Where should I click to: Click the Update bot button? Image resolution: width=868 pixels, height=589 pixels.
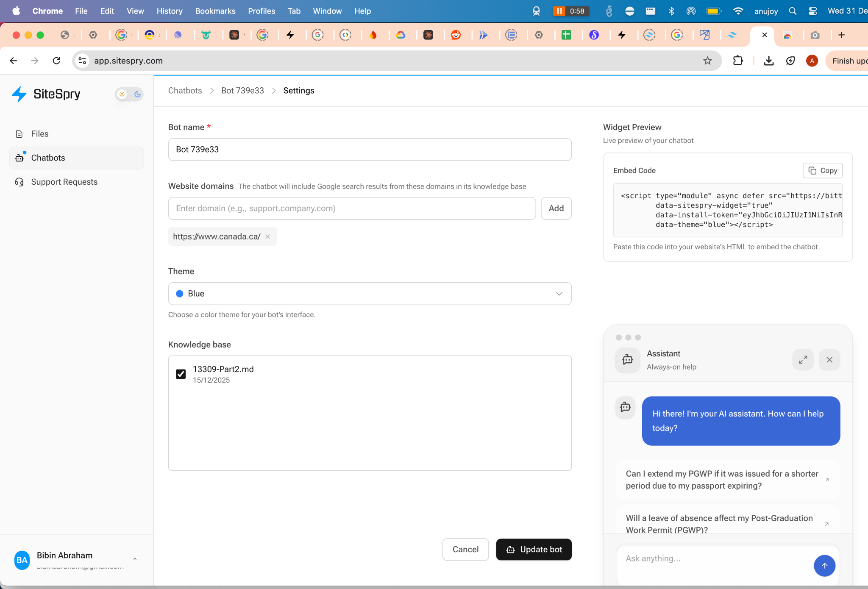tap(534, 549)
